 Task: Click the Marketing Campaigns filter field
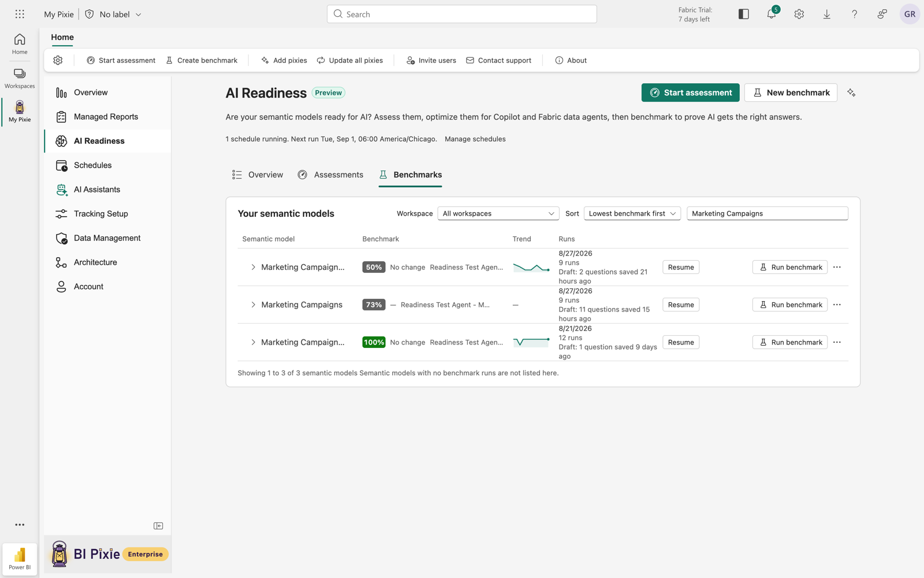click(767, 213)
